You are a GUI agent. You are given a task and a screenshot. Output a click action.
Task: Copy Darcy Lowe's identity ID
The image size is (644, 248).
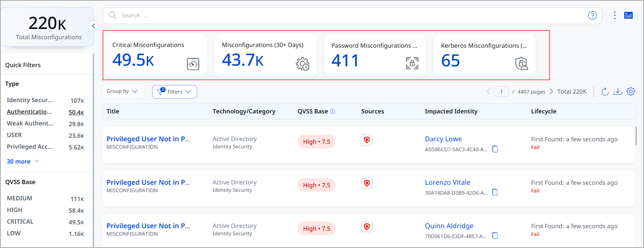click(495, 149)
